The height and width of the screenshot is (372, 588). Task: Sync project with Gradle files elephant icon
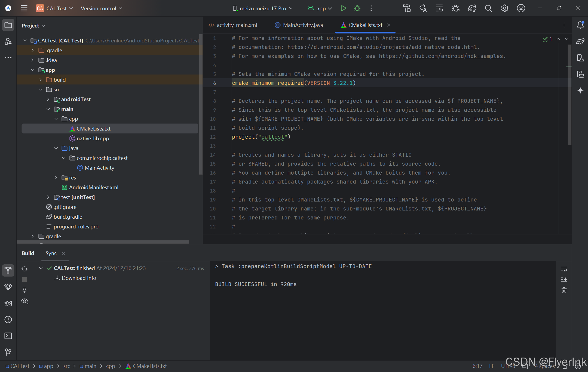[472, 8]
